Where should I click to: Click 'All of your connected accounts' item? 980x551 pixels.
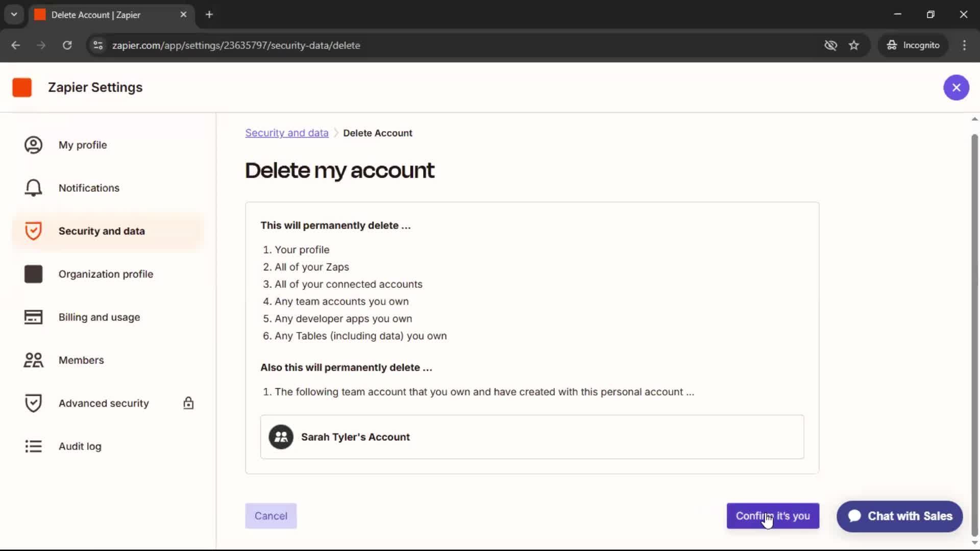[x=349, y=284]
